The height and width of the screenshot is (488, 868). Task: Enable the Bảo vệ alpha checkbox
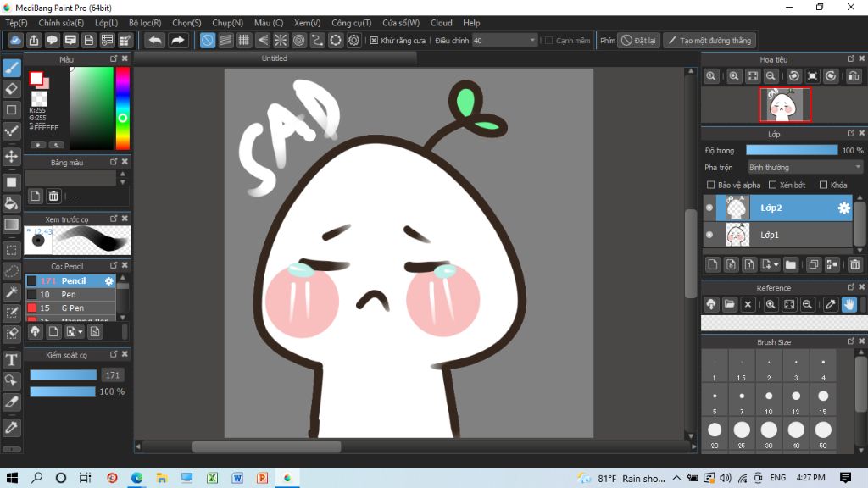pos(711,185)
